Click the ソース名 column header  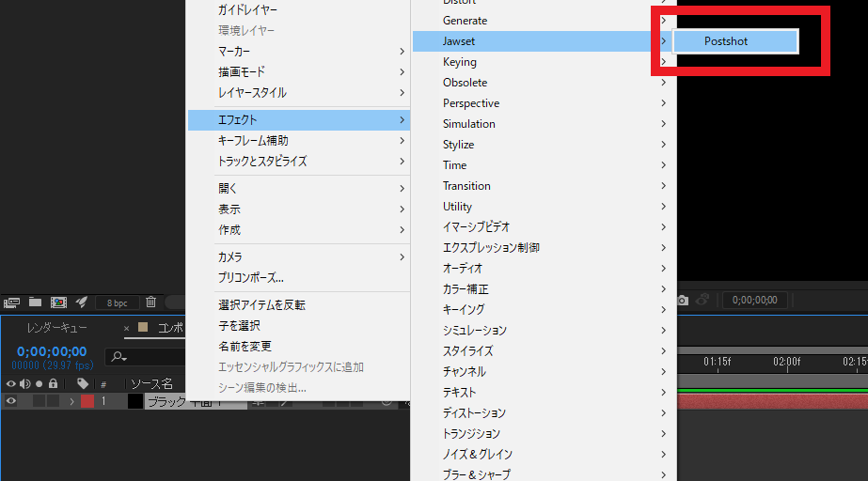click(151, 383)
